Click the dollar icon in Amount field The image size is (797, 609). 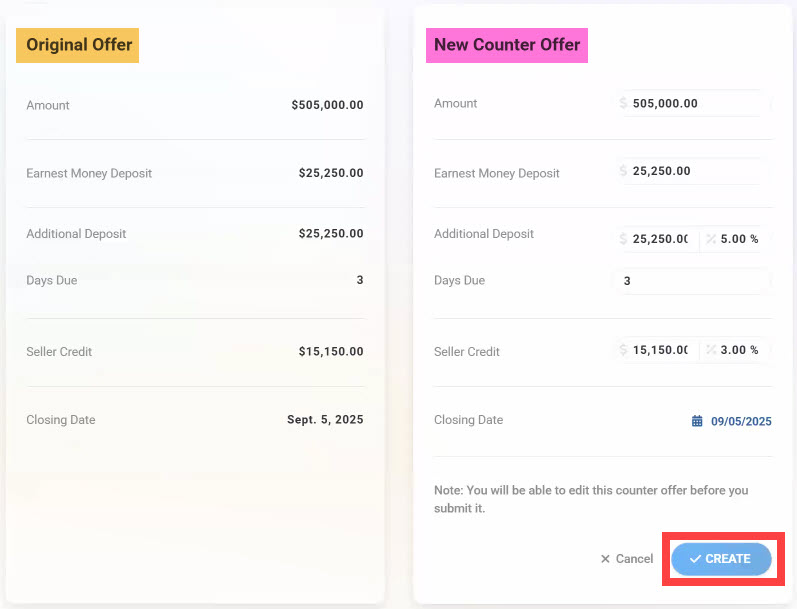point(623,103)
